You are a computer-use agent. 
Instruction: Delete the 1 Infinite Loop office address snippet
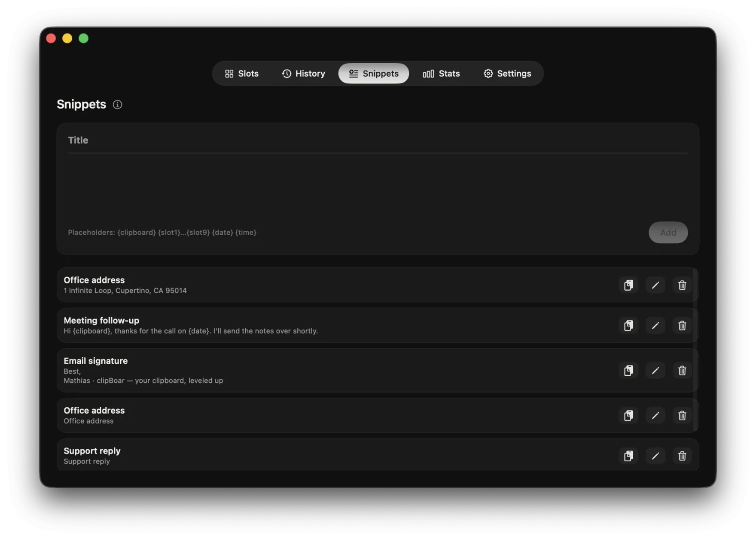point(682,285)
